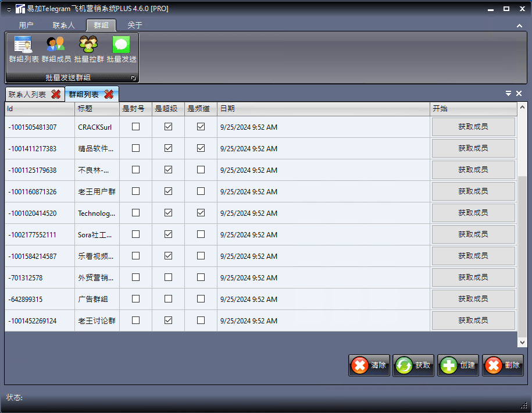Select the 联系人列表 document tab
Screen dimensions: 532x413
27,94
